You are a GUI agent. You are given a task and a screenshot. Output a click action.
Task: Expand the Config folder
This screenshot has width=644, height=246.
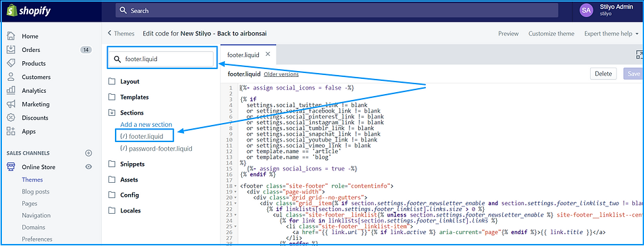pyautogui.click(x=112, y=195)
